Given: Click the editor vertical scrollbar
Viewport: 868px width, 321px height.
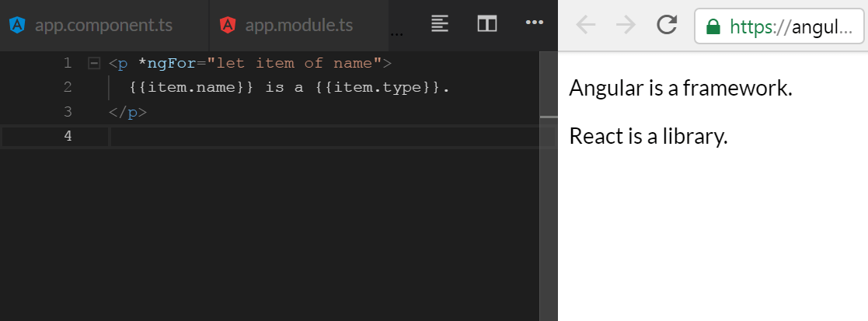Looking at the screenshot, I should point(549,186).
